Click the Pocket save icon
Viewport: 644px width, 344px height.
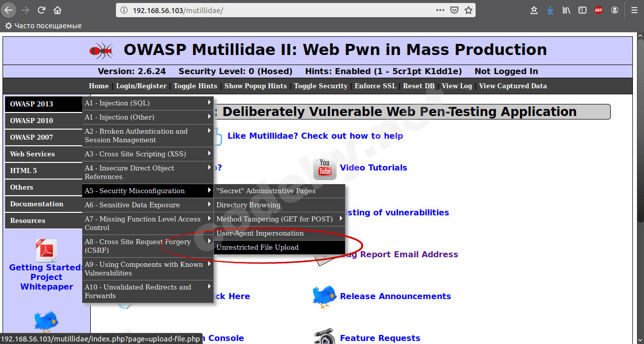point(454,10)
